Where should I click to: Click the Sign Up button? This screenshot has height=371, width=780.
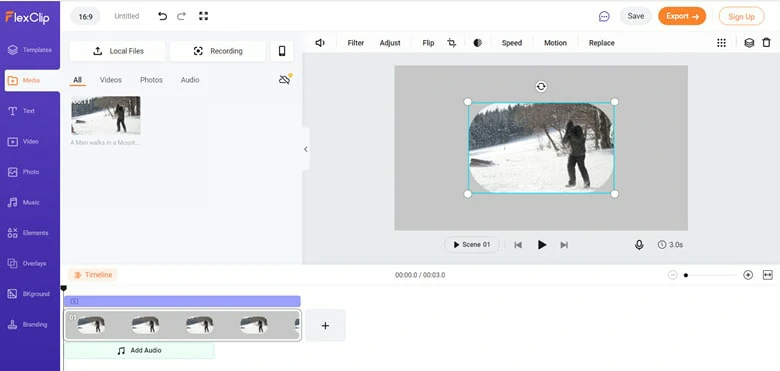741,16
